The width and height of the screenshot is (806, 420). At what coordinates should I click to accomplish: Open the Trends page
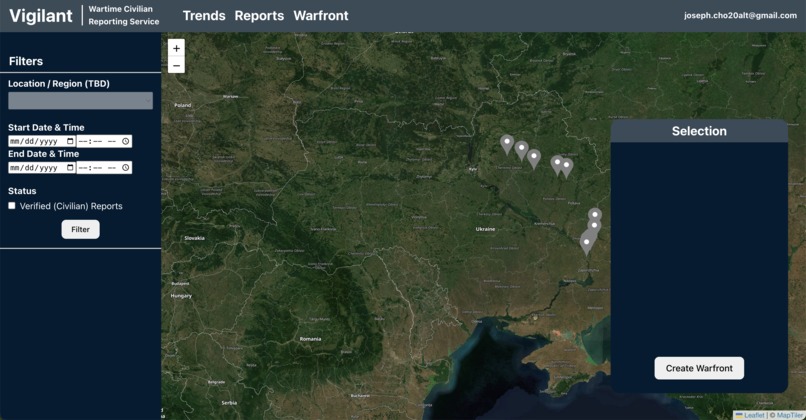click(204, 16)
